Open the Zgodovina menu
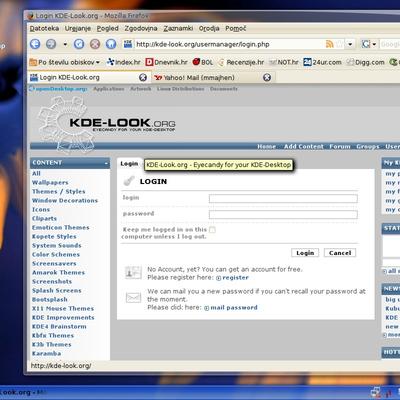 [x=141, y=28]
